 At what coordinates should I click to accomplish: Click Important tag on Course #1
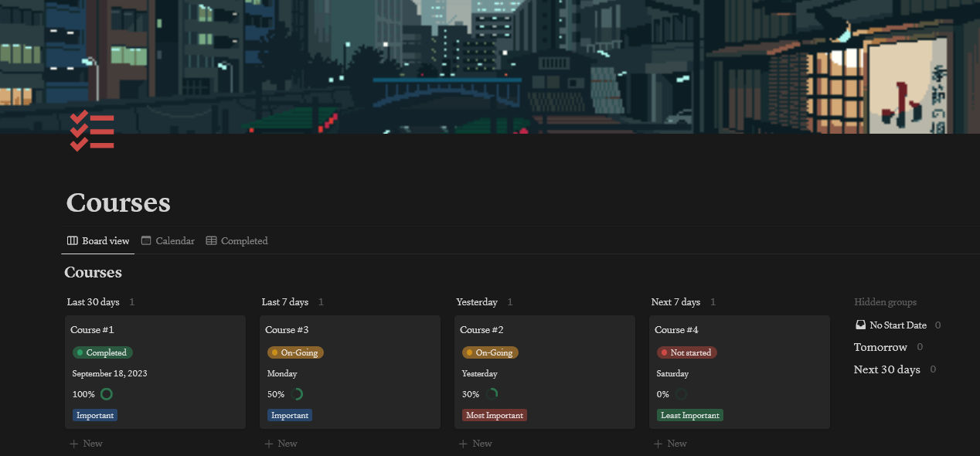[95, 415]
